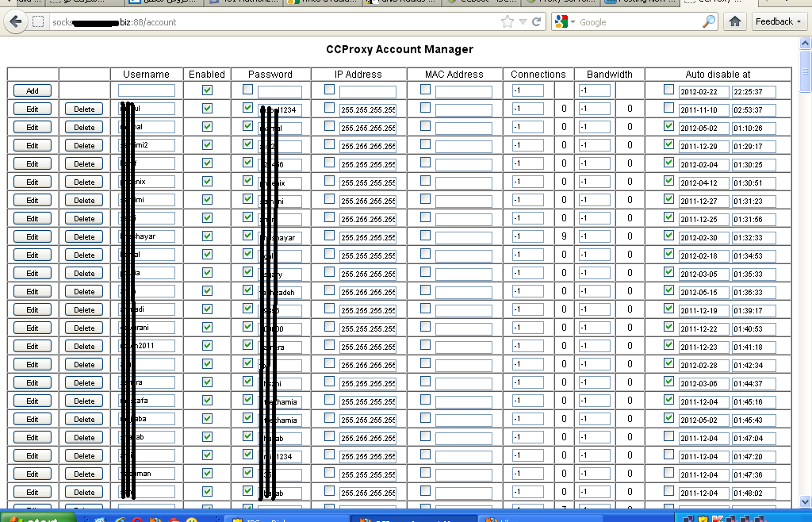Toggle Password checkbox in the Add row
Image resolution: width=812 pixels, height=522 pixels.
point(247,90)
